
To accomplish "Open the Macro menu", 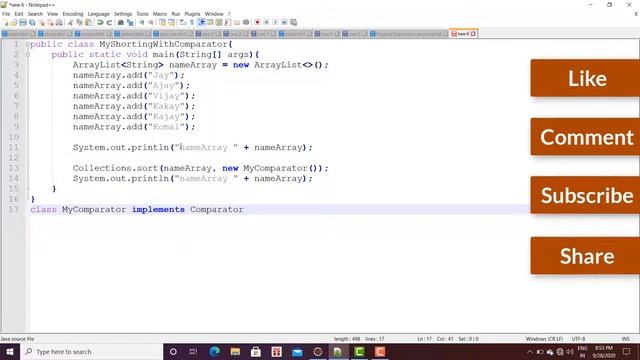I will click(x=160, y=14).
